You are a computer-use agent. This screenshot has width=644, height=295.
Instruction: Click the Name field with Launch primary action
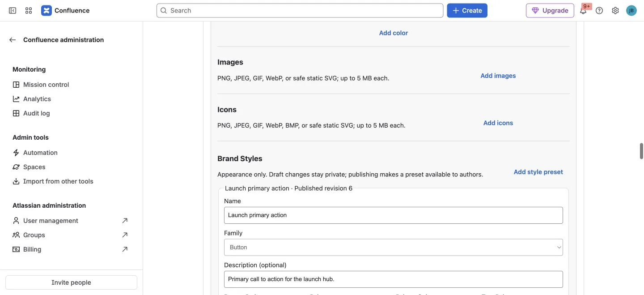point(393,215)
